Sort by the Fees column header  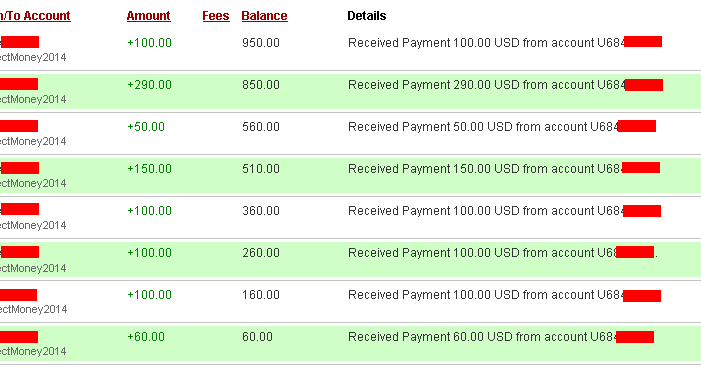tap(216, 16)
